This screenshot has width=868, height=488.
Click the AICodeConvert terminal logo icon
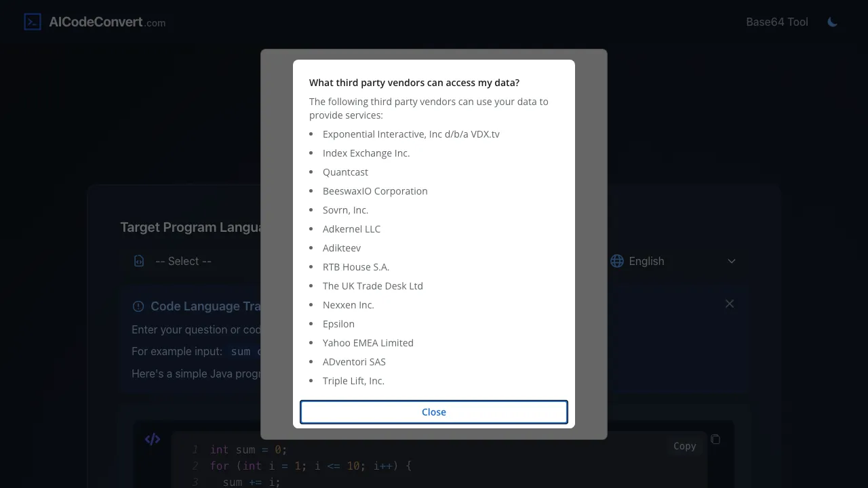[x=32, y=21]
